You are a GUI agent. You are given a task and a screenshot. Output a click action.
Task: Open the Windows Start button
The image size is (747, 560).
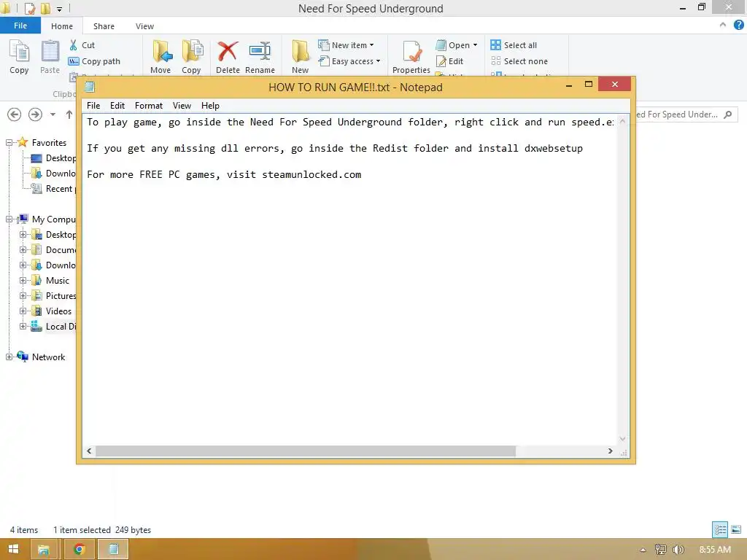[14, 549]
